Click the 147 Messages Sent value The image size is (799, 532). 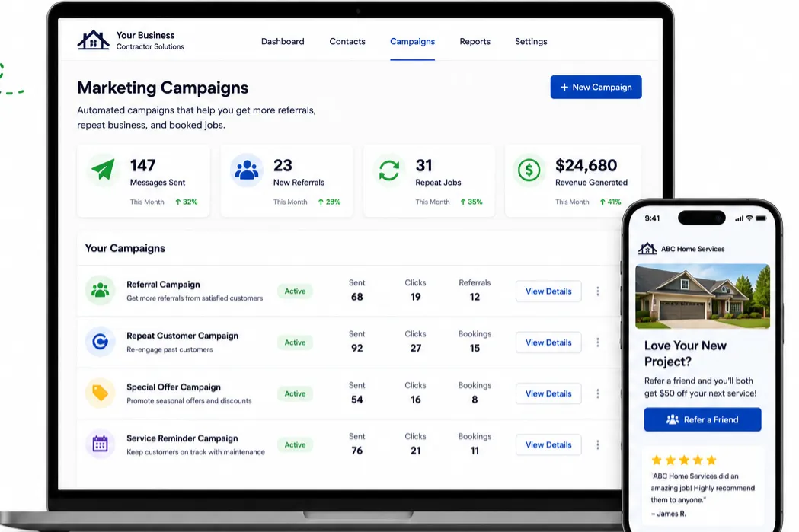[142, 165]
